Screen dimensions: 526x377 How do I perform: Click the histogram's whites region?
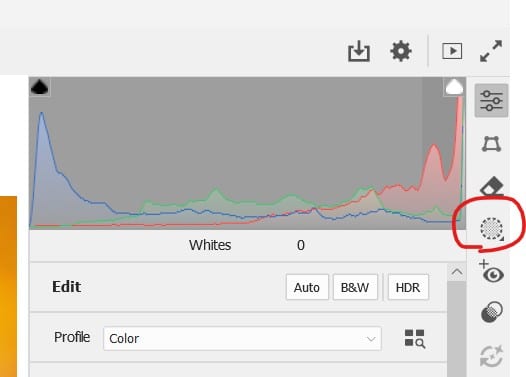pos(443,153)
